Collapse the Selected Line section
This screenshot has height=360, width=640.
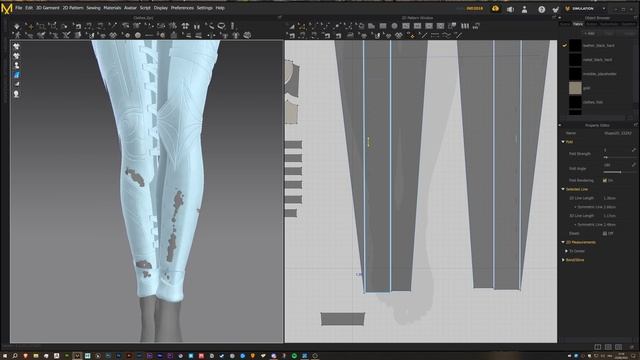(x=563, y=189)
